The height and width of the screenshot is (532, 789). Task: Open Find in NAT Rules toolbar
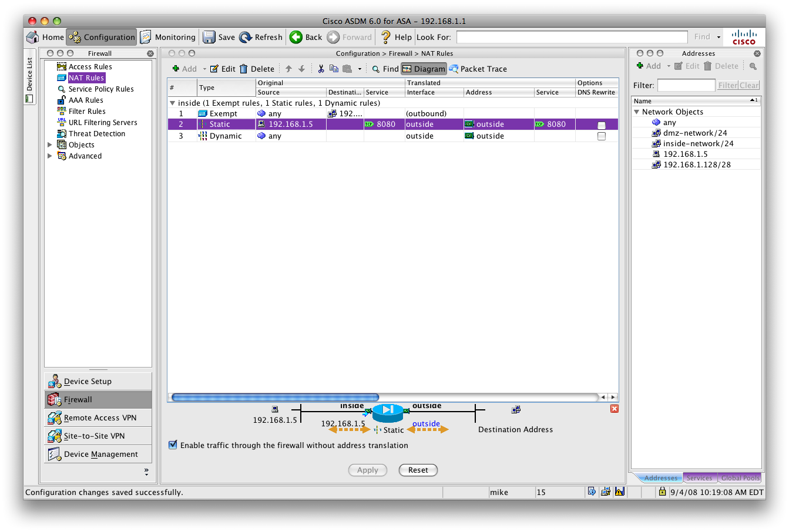coord(385,69)
